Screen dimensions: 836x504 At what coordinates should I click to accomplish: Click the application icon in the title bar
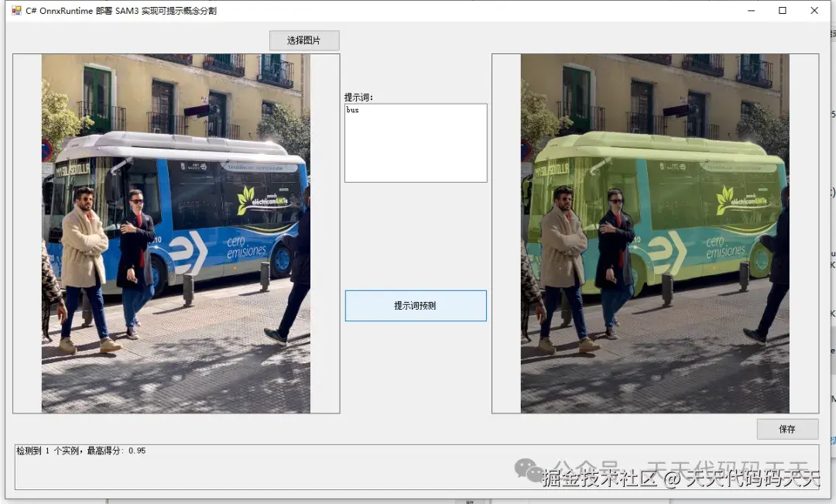pos(15,11)
